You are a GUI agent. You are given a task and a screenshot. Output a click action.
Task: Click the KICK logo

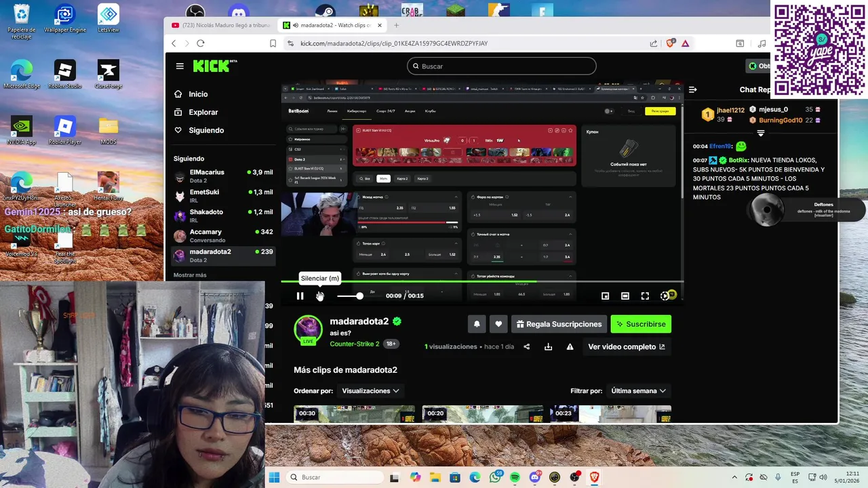pos(212,66)
